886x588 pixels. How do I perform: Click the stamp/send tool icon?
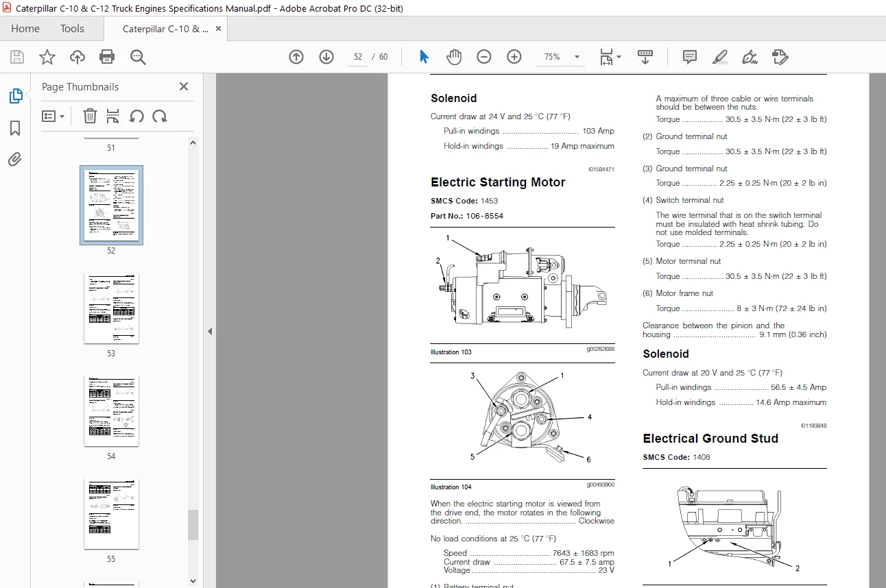tap(780, 57)
